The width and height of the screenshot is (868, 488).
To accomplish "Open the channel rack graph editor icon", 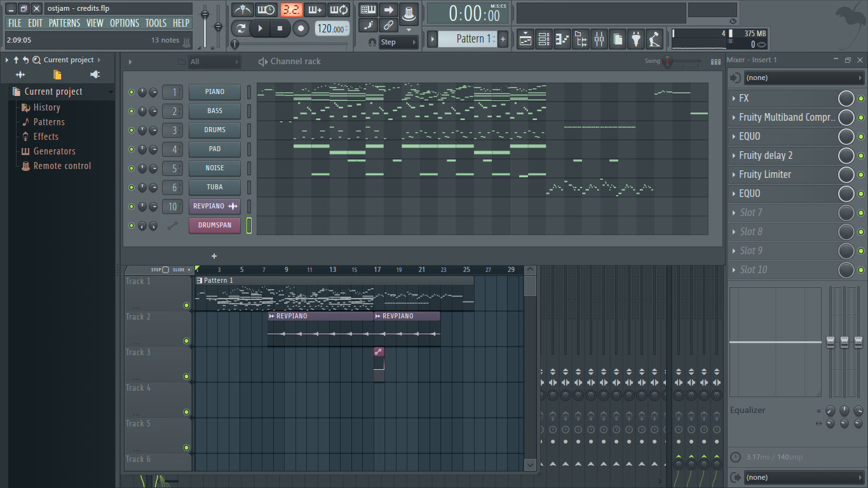I will click(715, 62).
